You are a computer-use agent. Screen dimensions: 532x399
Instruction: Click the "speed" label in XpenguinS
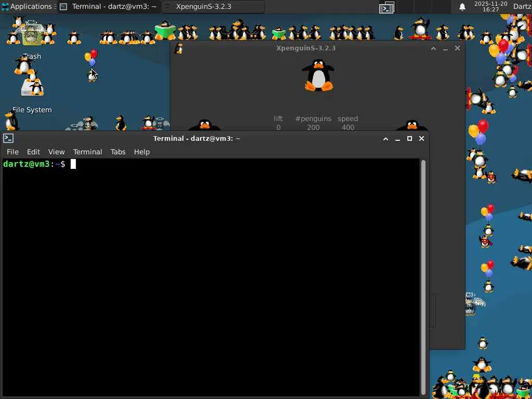(x=348, y=118)
